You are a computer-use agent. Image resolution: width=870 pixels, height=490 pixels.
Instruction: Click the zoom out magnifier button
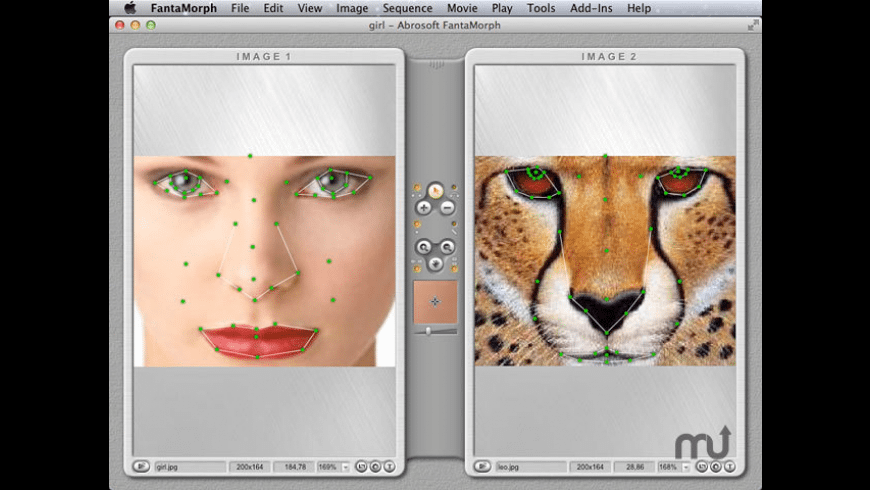pos(447,246)
